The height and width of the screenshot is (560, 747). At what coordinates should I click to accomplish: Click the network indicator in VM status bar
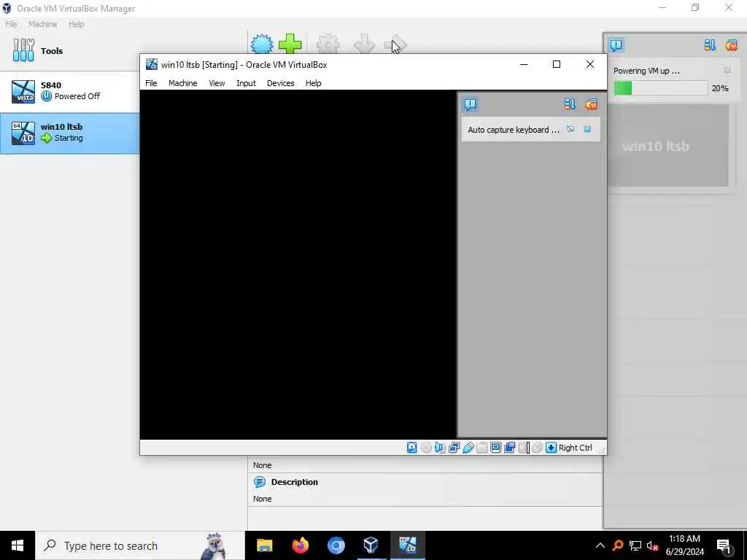point(454,448)
